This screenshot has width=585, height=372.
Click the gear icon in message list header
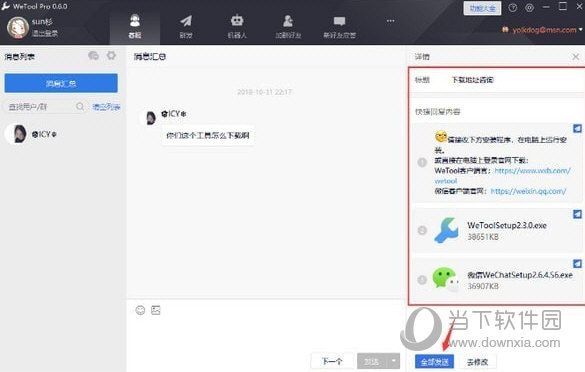(111, 56)
